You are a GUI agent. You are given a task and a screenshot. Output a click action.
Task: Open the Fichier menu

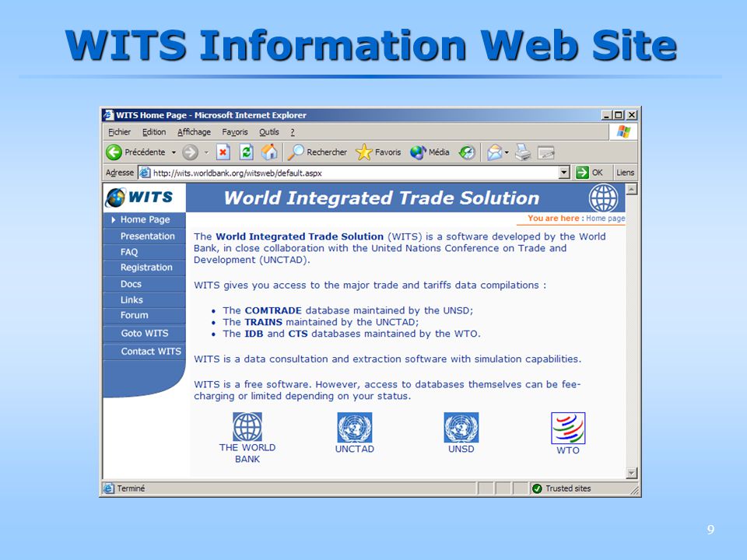[119, 132]
